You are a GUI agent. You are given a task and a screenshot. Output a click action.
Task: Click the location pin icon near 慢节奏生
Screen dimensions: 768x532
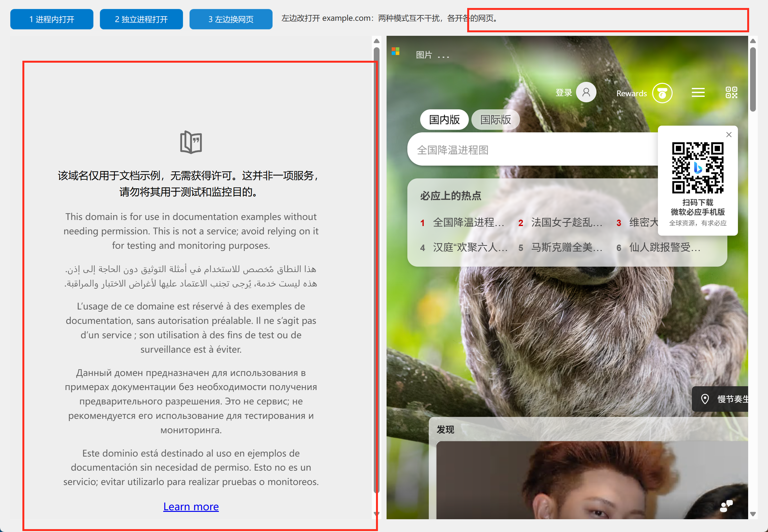click(x=705, y=399)
